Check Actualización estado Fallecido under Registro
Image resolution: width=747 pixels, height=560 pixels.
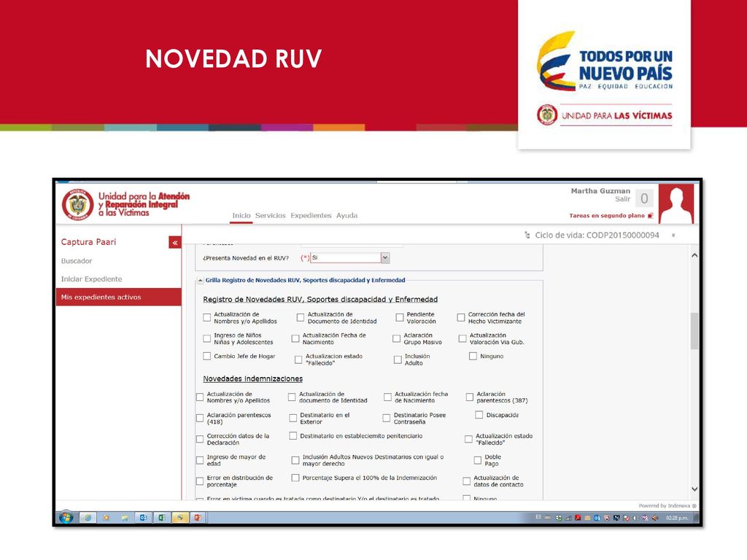pos(298,359)
